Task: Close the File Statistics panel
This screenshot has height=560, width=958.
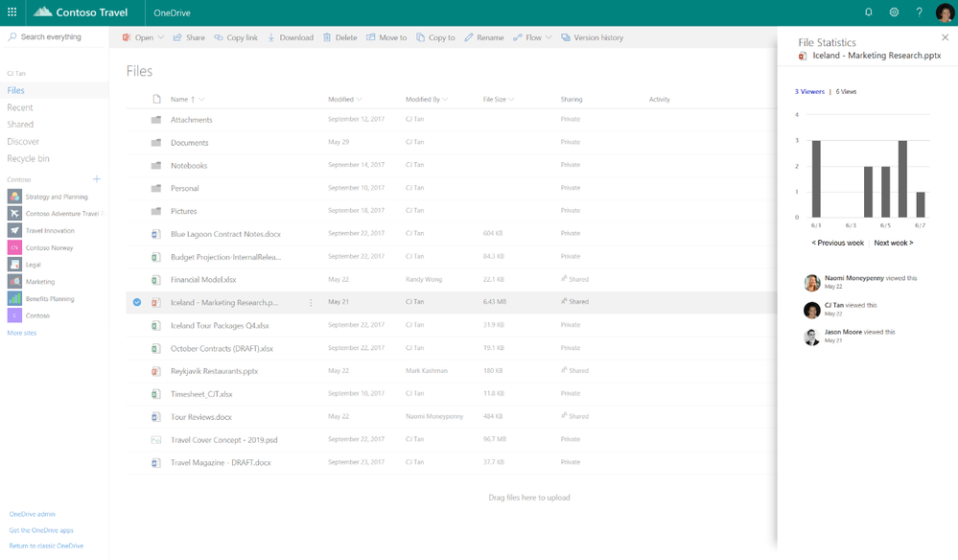Action: (x=946, y=37)
